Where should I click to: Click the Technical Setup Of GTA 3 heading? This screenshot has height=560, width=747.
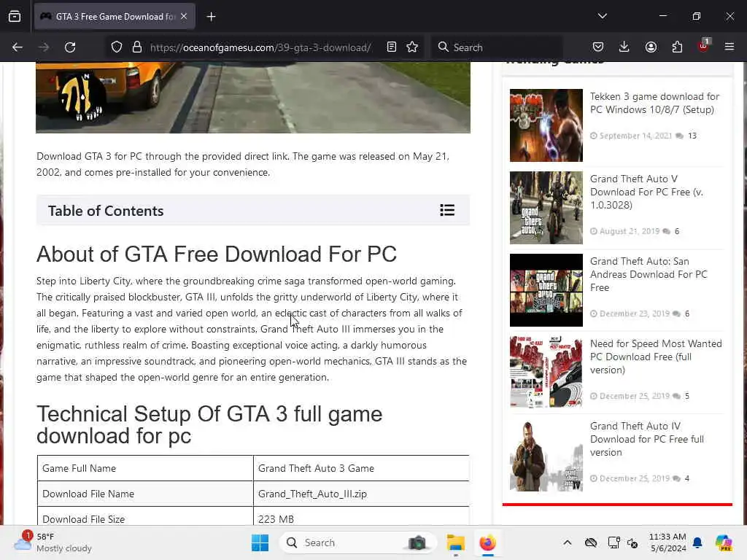(209, 425)
